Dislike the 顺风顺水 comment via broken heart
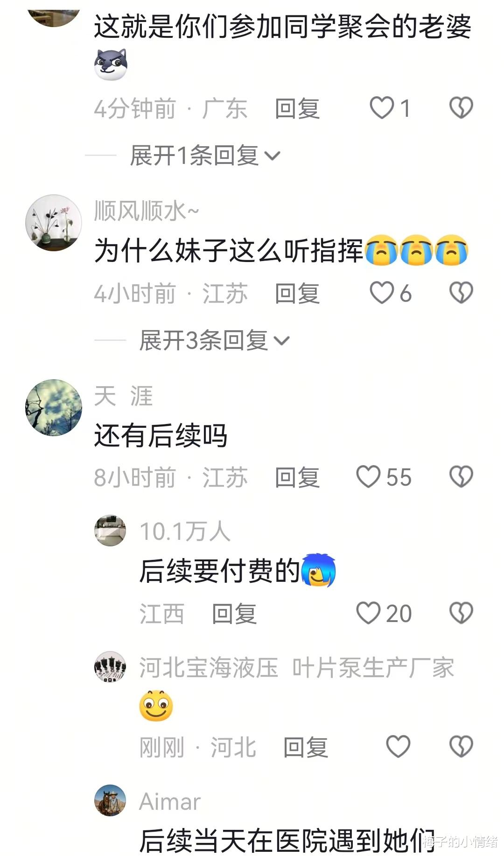Screen dimensions: 504x856 (461, 293)
